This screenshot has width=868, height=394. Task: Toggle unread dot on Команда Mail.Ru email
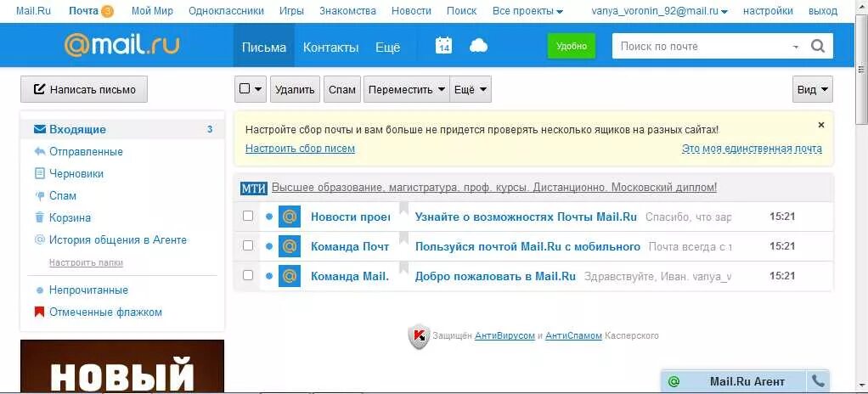pyautogui.click(x=269, y=276)
